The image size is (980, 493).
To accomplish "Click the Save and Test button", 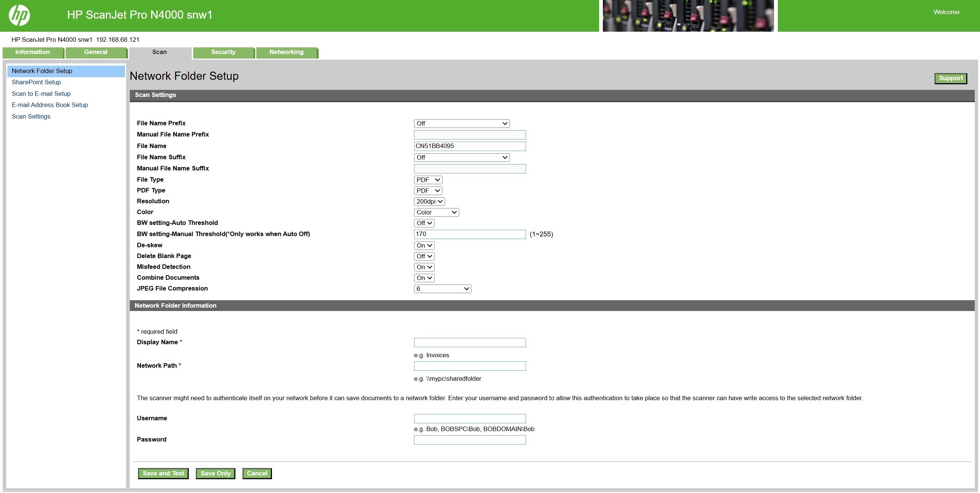I will pyautogui.click(x=163, y=474).
